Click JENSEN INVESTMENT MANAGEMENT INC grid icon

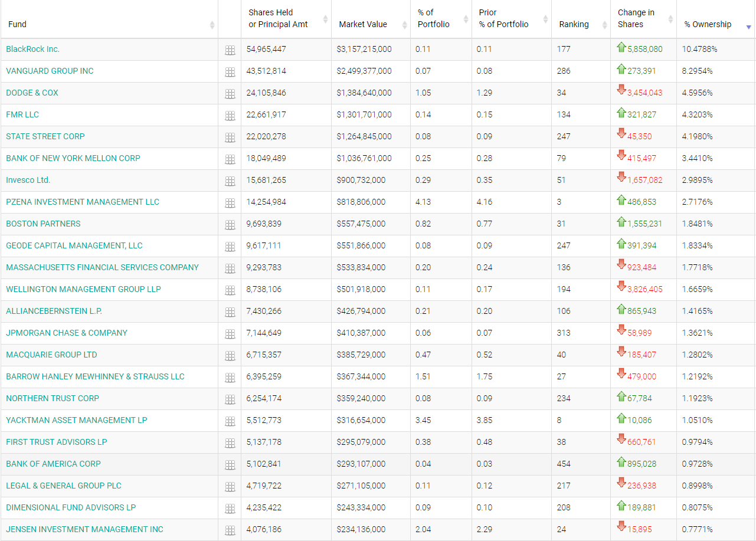tap(230, 530)
